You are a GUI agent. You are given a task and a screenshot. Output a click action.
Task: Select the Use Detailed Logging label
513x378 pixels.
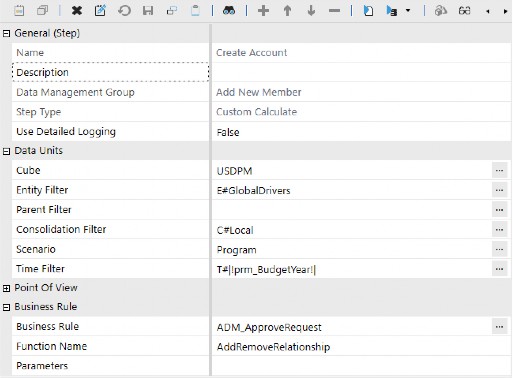click(x=66, y=132)
